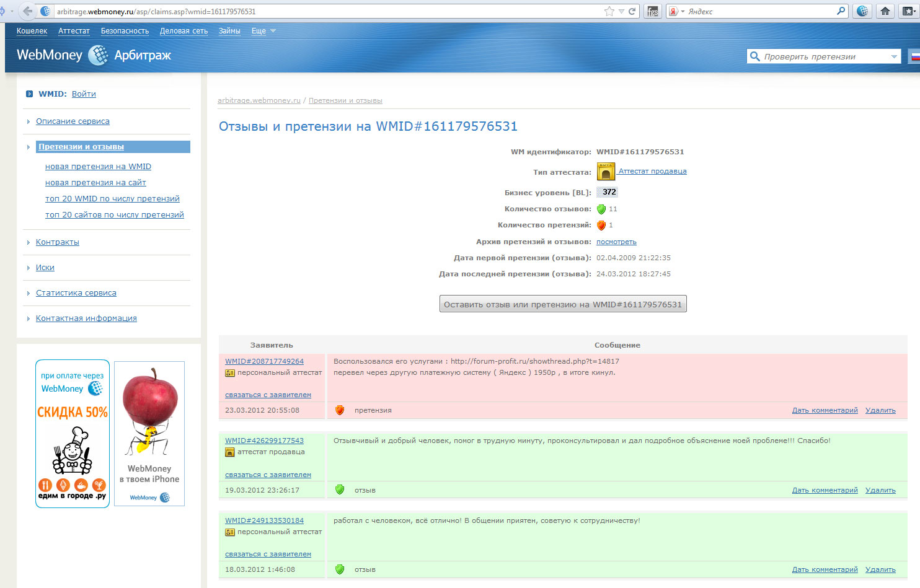
Task: Click personal passport icon under WMID#208717749264
Action: [230, 373]
